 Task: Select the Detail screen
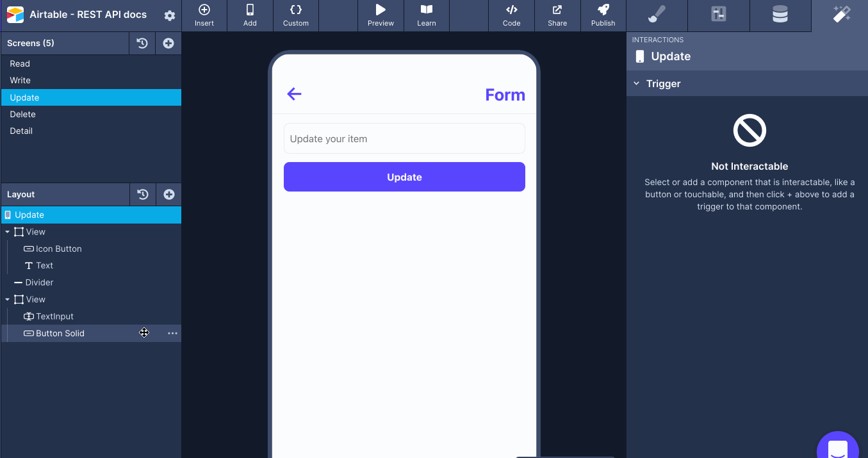coord(91,131)
